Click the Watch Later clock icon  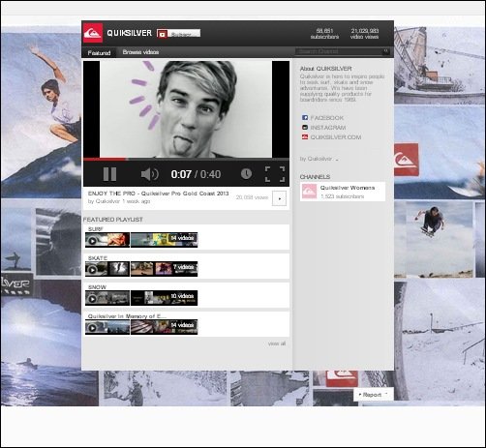tap(246, 173)
